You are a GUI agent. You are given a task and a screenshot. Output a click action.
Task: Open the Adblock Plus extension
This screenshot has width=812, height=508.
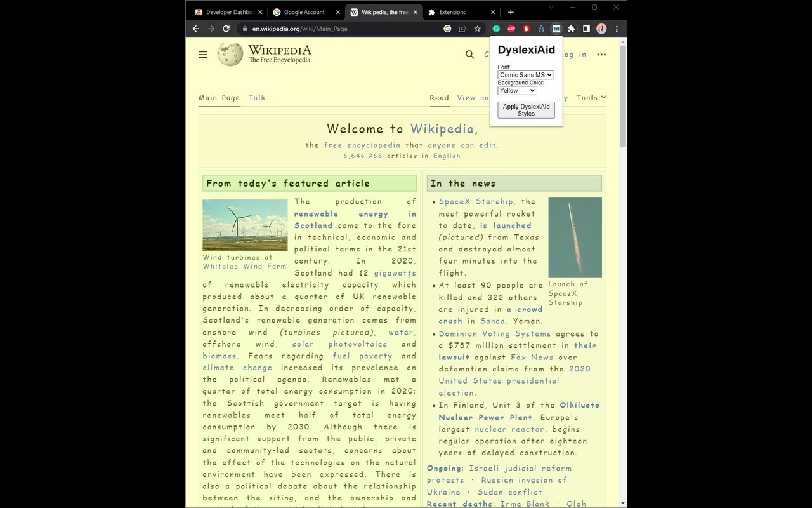coord(511,29)
